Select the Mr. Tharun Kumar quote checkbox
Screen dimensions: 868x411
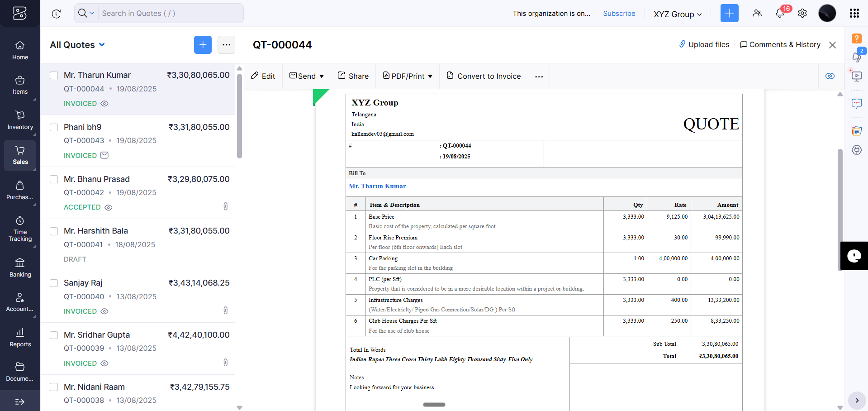click(54, 75)
